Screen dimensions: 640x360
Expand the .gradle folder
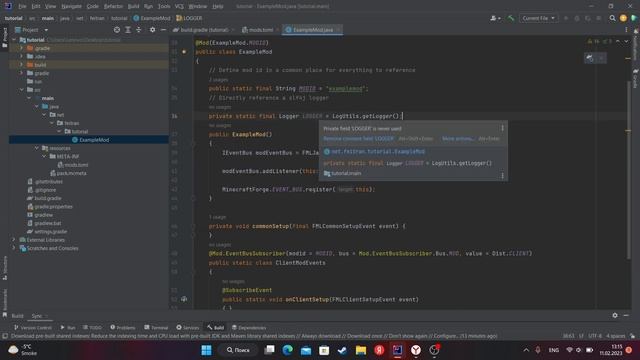click(x=22, y=48)
